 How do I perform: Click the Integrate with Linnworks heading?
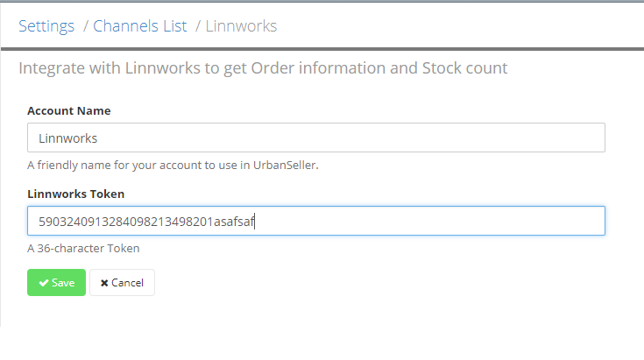point(263,67)
